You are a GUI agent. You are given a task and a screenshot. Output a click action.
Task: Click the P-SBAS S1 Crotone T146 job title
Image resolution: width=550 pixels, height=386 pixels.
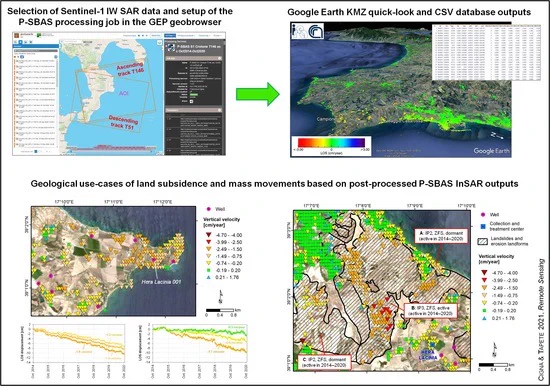[199, 49]
